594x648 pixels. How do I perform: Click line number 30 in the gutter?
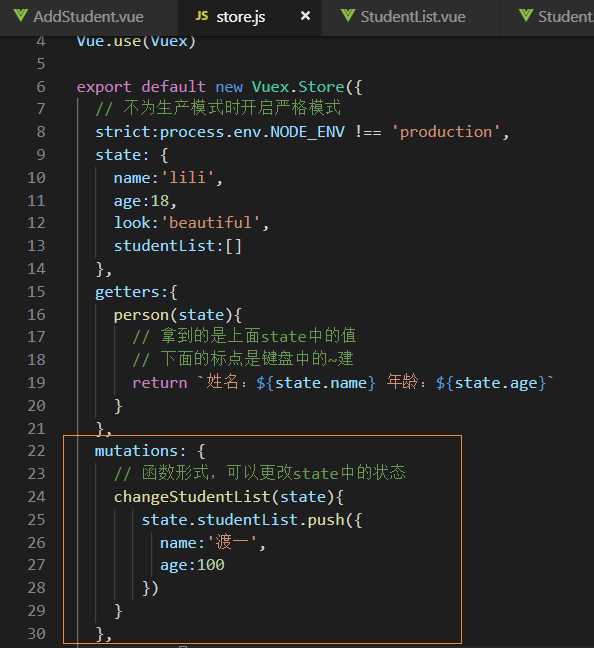(36, 633)
